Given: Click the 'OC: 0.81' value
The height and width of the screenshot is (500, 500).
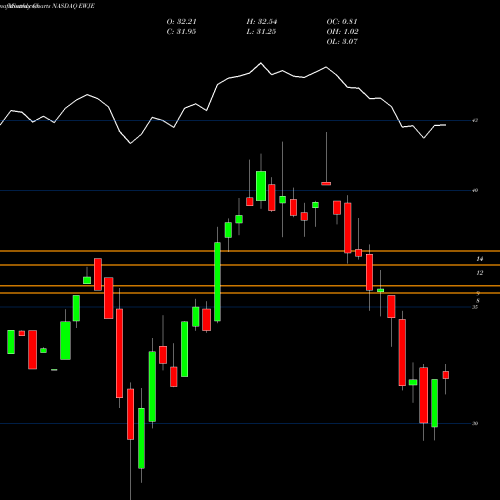Looking at the screenshot, I should point(342,22).
